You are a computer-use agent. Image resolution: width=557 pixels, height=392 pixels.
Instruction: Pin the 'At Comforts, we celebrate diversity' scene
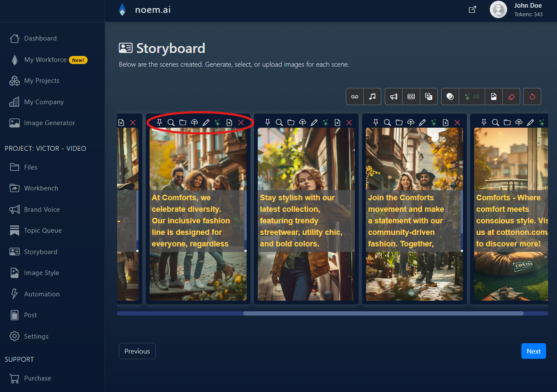point(159,123)
